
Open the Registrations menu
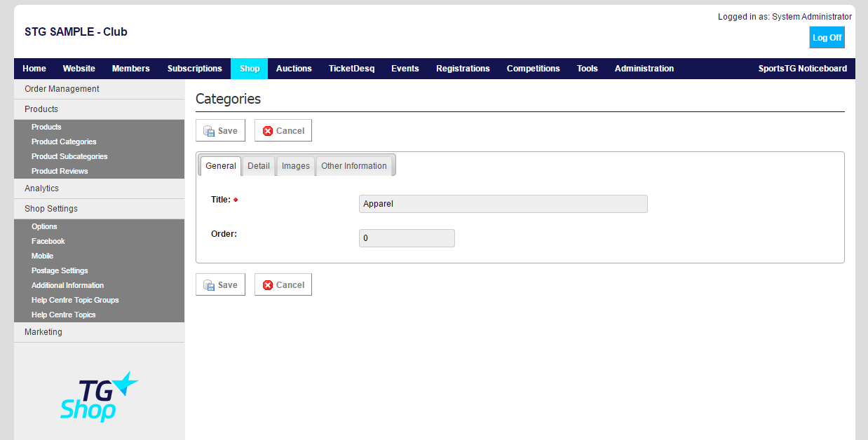tap(463, 69)
